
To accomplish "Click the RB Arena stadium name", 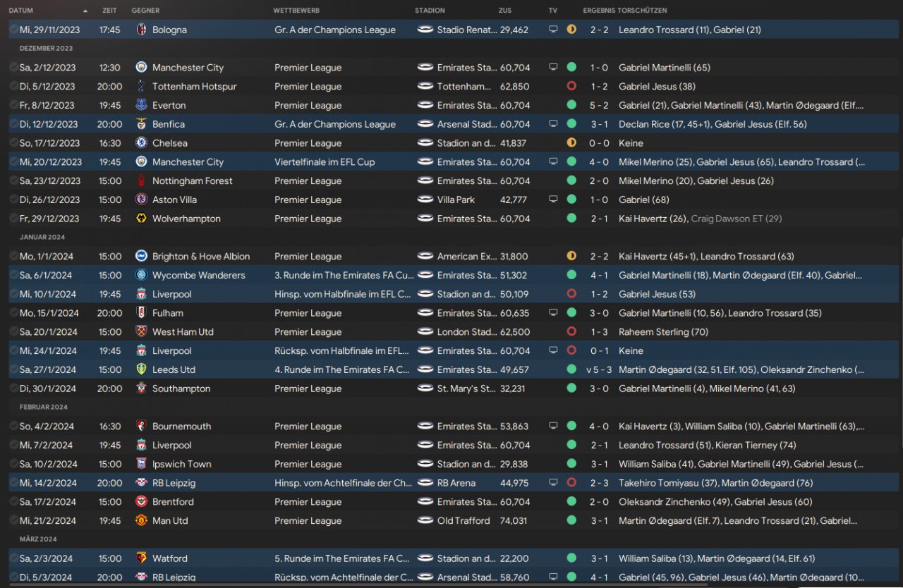I will pos(456,483).
